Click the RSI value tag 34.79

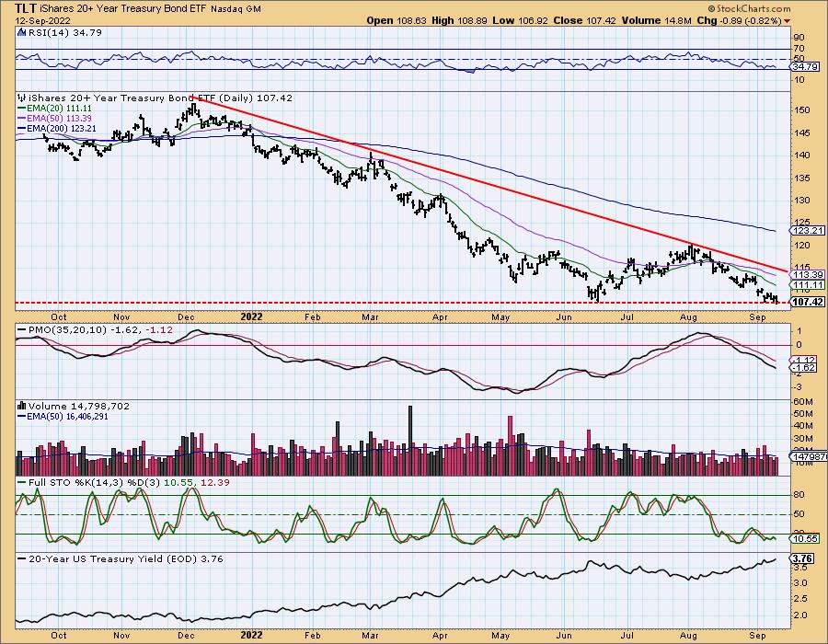[x=805, y=66]
